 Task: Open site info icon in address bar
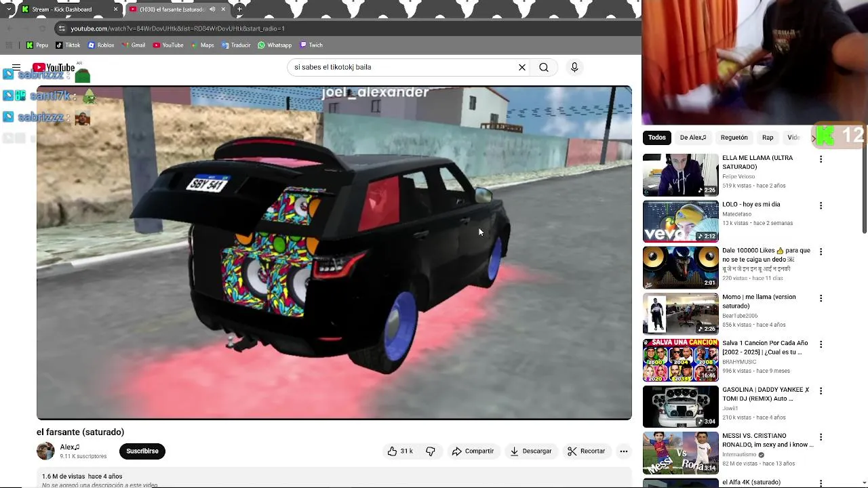tap(62, 28)
